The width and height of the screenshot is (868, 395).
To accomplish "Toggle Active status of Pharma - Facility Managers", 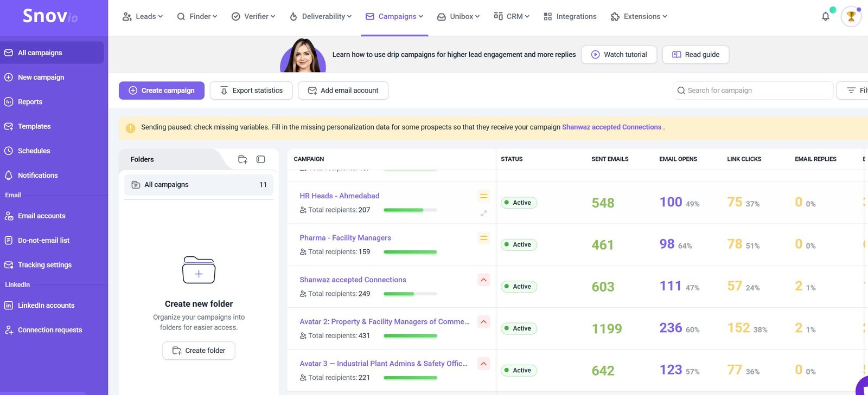I will click(519, 245).
